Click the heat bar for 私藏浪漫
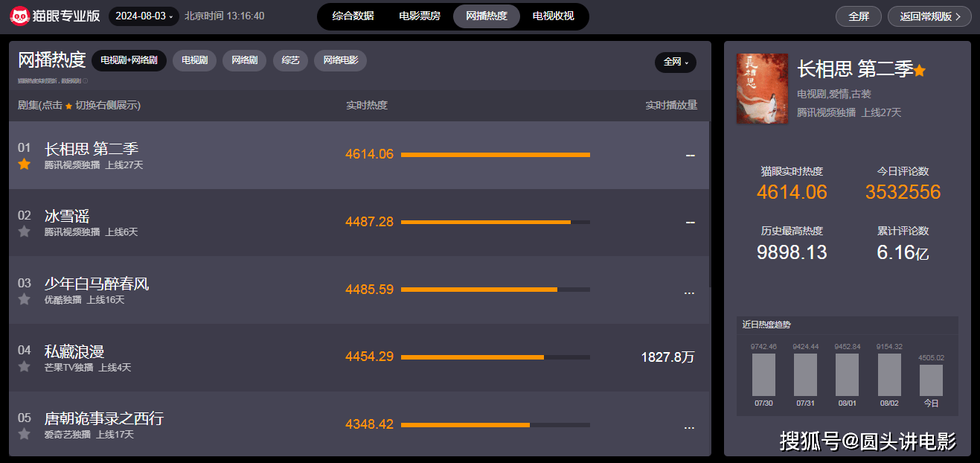Image resolution: width=980 pixels, height=463 pixels. tap(496, 357)
